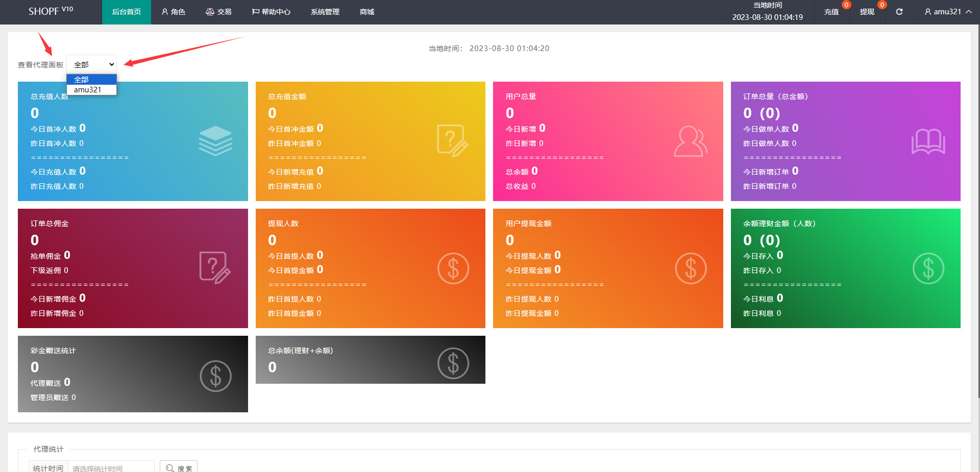This screenshot has width=980, height=472.
Task: Open the 查看代理面板 dropdown selector
Action: (x=92, y=65)
